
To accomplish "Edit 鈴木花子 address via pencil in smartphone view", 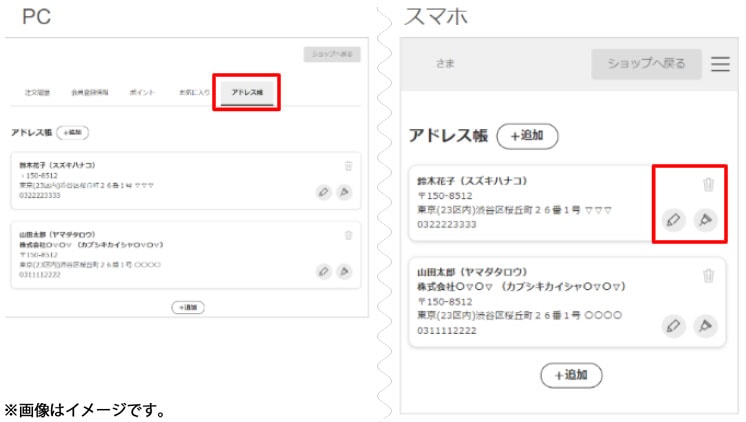I will [x=674, y=219].
